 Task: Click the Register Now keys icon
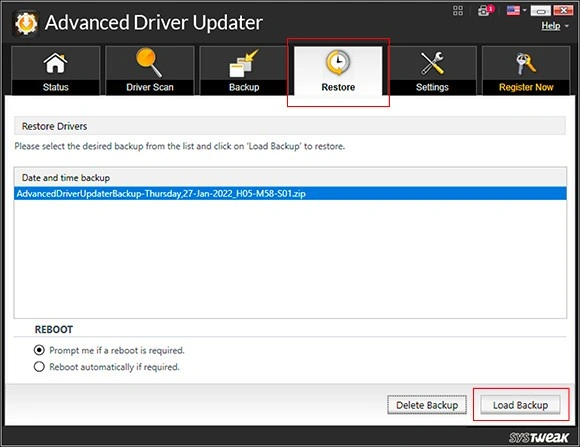tap(526, 64)
